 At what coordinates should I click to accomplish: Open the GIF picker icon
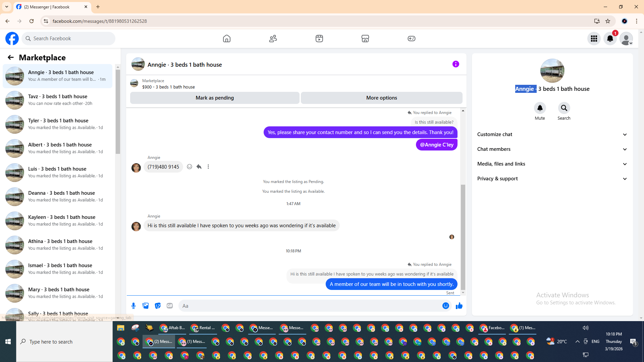[x=170, y=306]
